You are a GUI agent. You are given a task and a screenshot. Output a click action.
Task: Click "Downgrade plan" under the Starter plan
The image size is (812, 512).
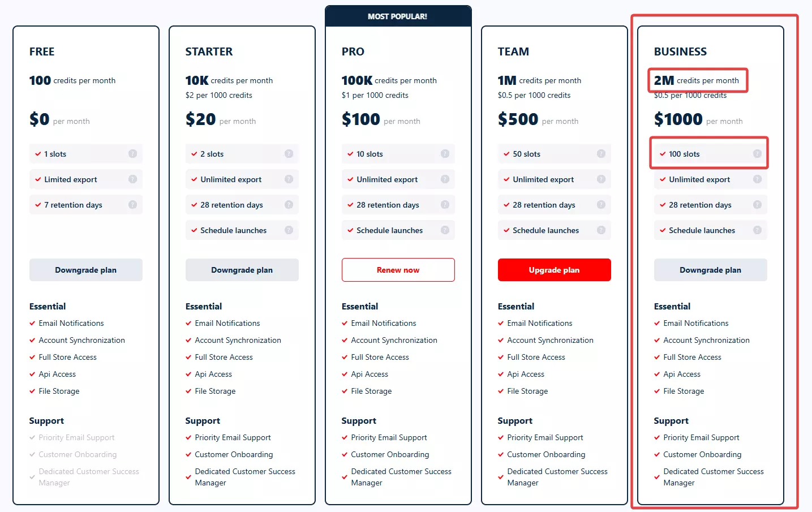click(x=242, y=270)
